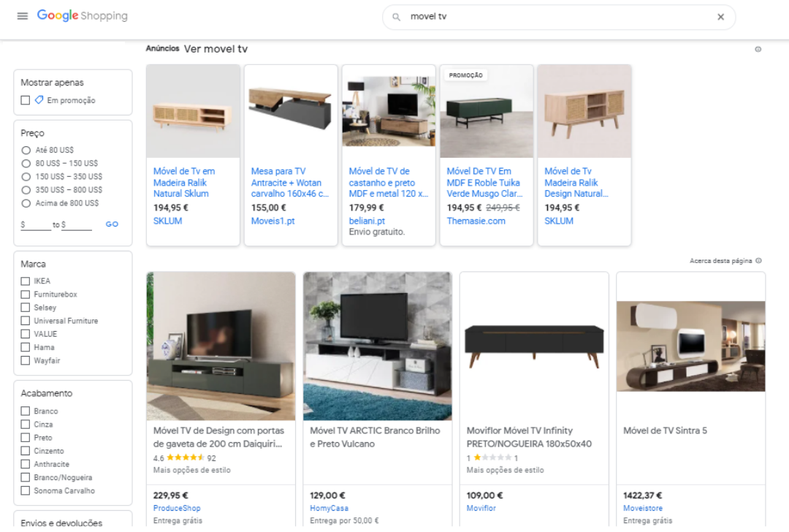This screenshot has height=532, width=789.
Task: Select the Acima de 800 US$ price option
Action: 26,203
